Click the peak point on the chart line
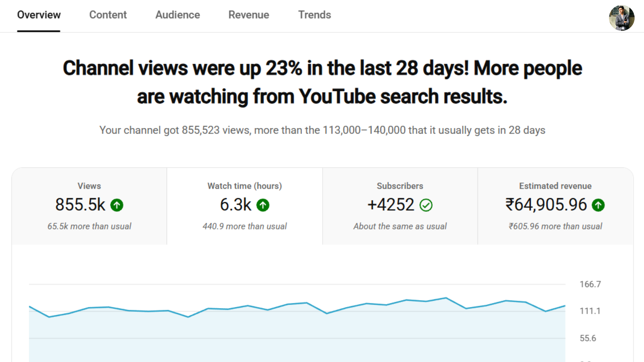The image size is (644, 362). [446, 298]
